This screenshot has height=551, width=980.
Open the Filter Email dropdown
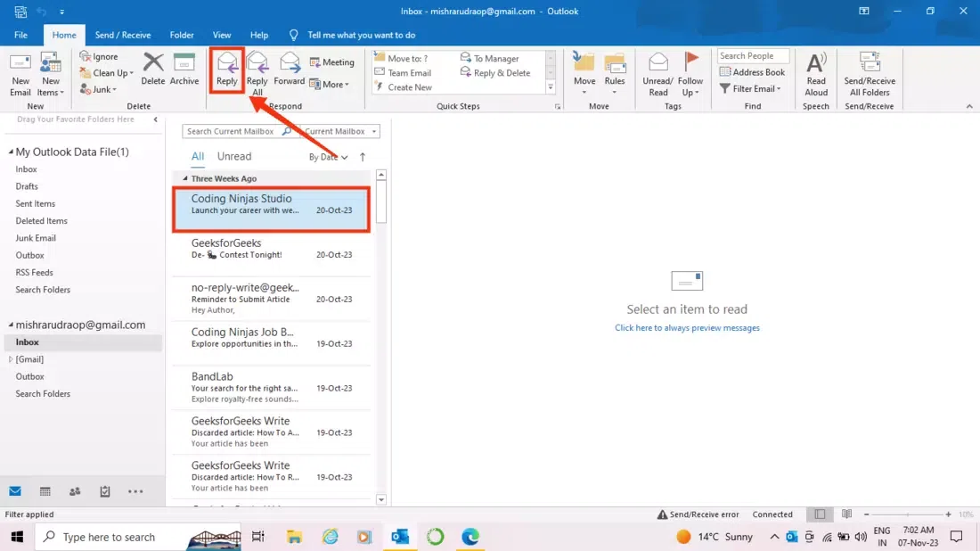click(x=750, y=89)
